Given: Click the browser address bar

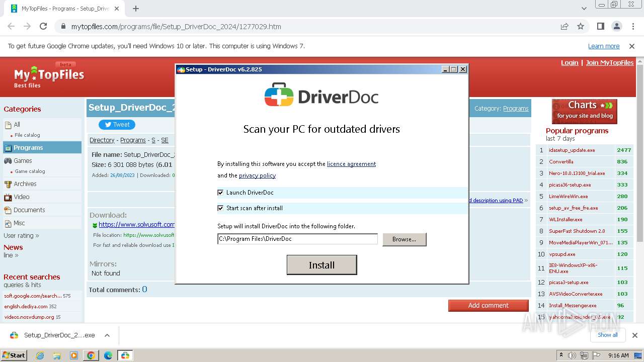Looking at the screenshot, I should tap(312, 27).
